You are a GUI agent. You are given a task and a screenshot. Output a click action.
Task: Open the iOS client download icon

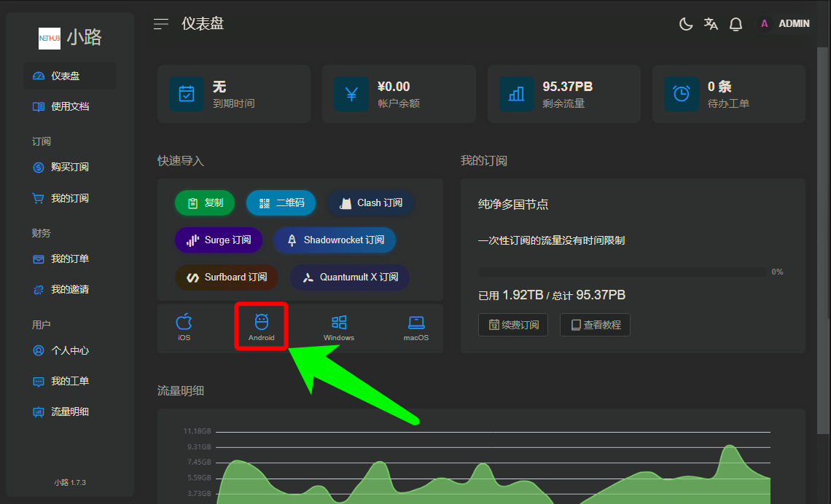pos(184,326)
